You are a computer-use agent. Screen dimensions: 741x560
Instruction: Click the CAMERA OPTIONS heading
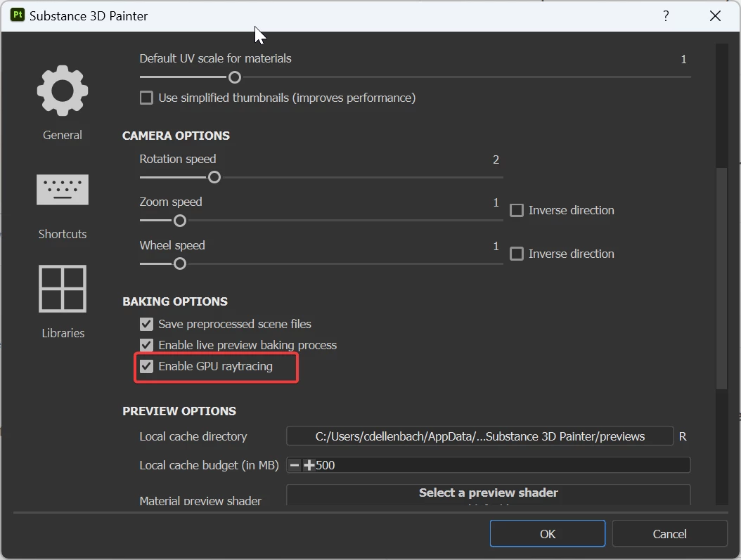click(x=176, y=136)
